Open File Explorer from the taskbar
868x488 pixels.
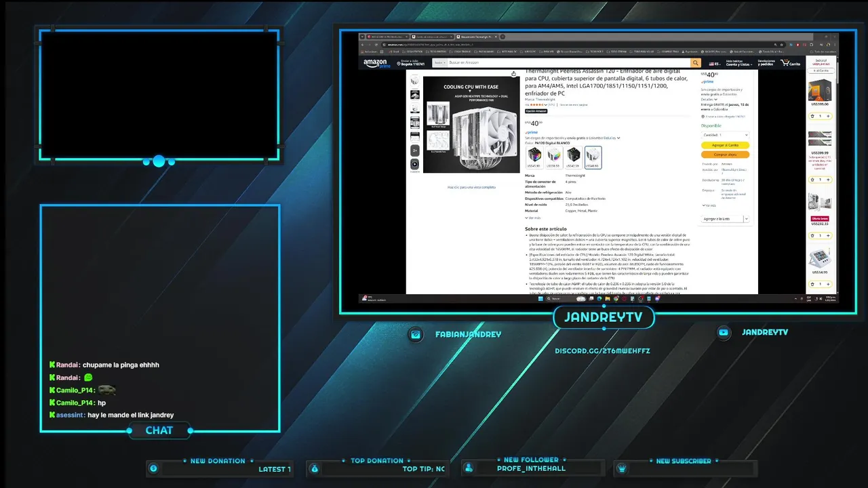tap(606, 298)
